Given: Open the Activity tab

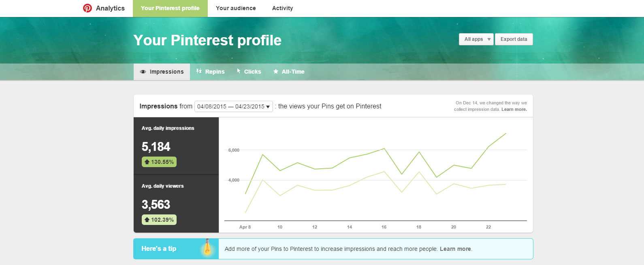Looking at the screenshot, I should click(x=282, y=8).
